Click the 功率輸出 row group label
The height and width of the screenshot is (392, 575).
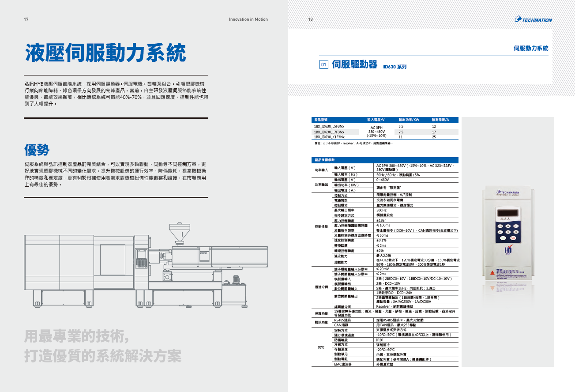321,185
